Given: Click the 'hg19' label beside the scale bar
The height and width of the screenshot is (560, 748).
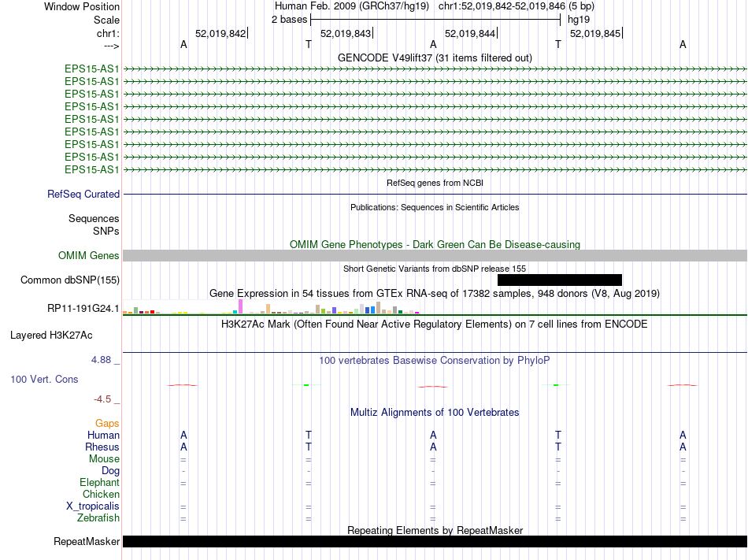Looking at the screenshot, I should (579, 20).
